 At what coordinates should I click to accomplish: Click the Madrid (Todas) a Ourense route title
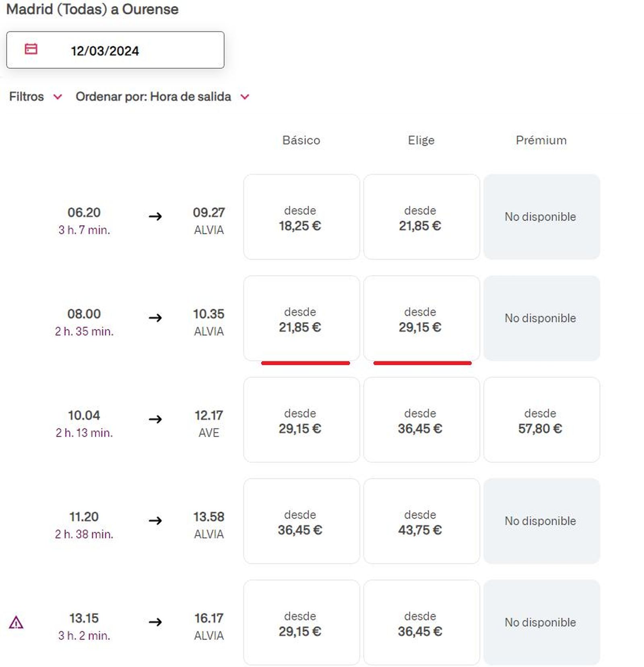(x=92, y=9)
